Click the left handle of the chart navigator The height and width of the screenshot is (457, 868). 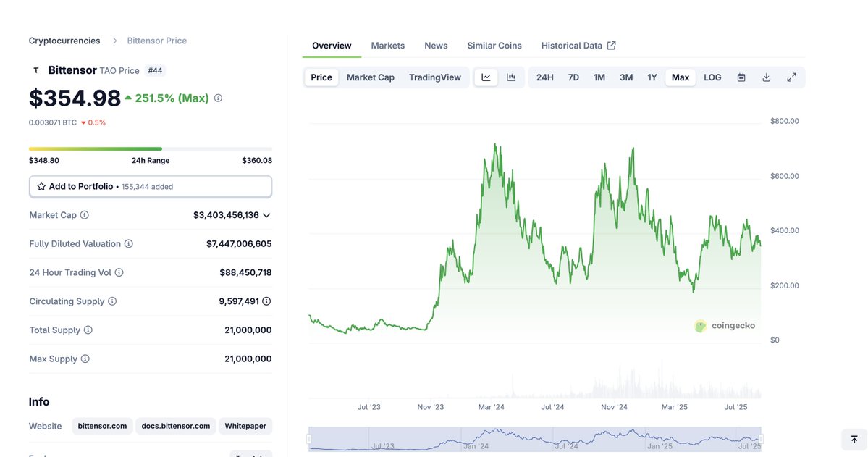tap(309, 440)
